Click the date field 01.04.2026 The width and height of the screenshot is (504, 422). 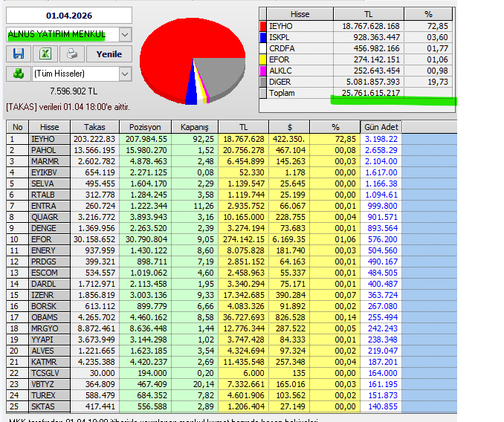tap(69, 16)
